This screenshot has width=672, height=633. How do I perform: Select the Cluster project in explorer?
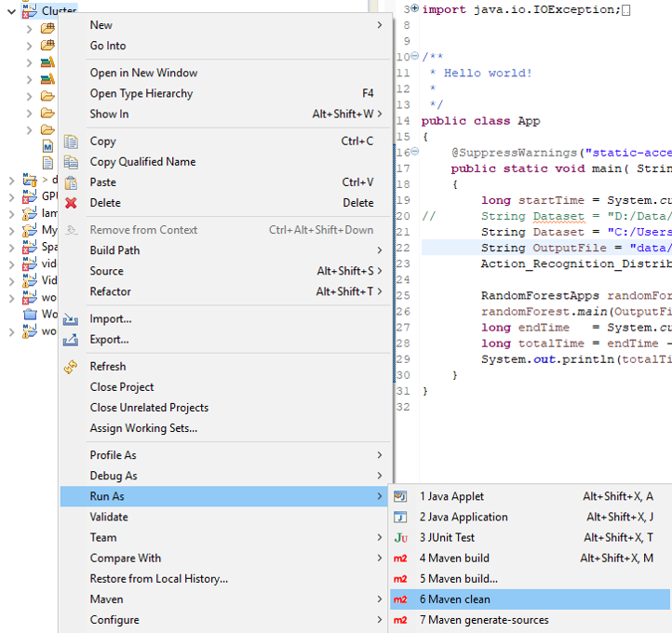59,10
